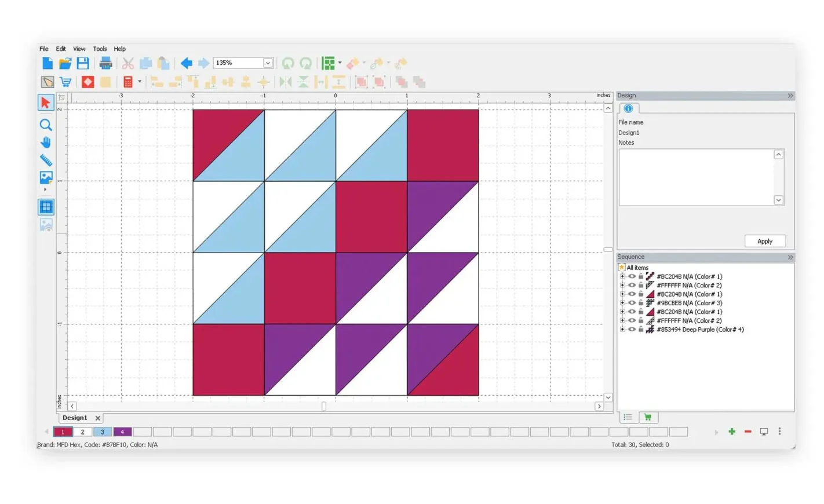Print the design using the printer icon
This screenshot has width=824, height=504.
point(105,63)
